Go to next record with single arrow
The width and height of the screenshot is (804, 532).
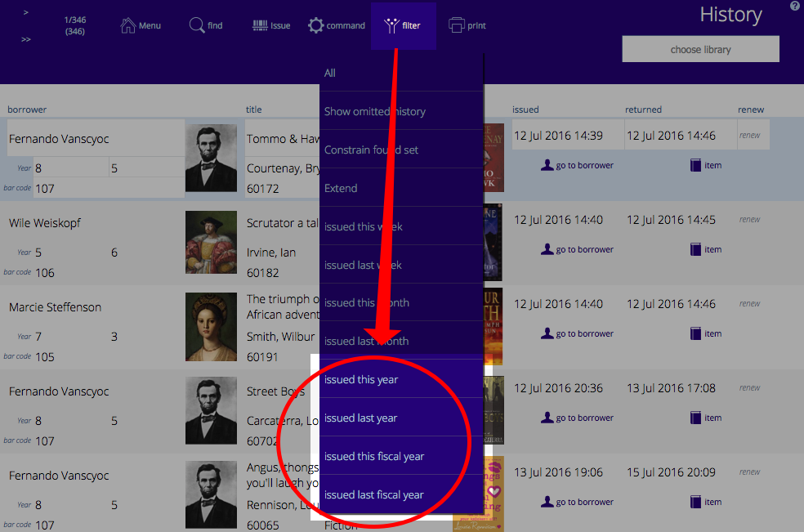point(26,13)
